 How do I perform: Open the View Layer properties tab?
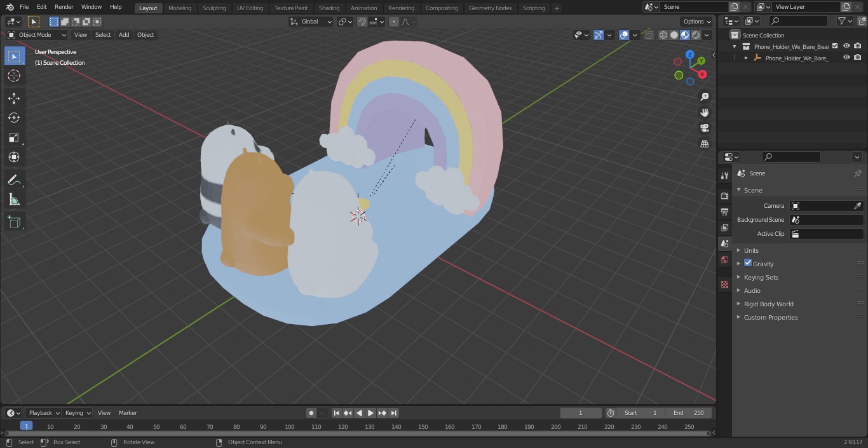coord(724,227)
